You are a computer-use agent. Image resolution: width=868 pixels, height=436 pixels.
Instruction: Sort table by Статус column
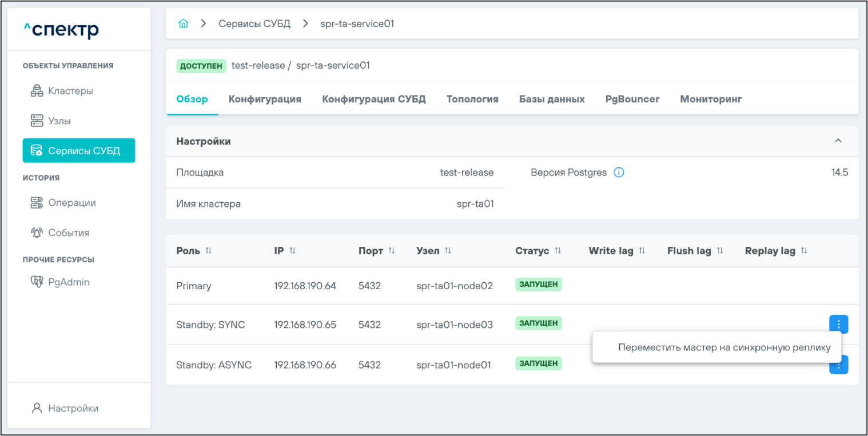click(x=558, y=251)
